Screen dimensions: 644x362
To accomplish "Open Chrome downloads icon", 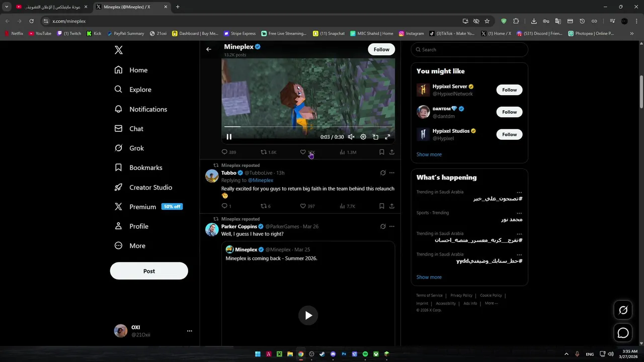I will pos(534,21).
